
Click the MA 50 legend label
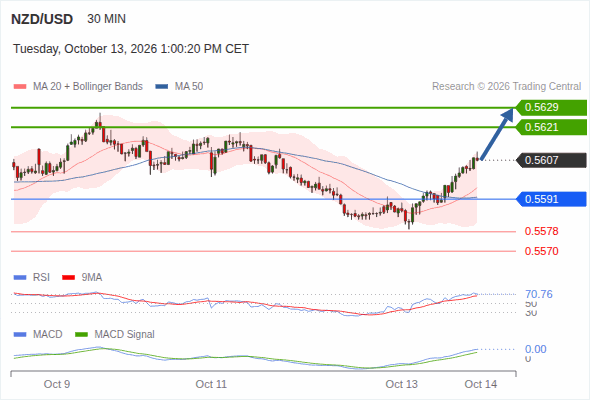[189, 87]
